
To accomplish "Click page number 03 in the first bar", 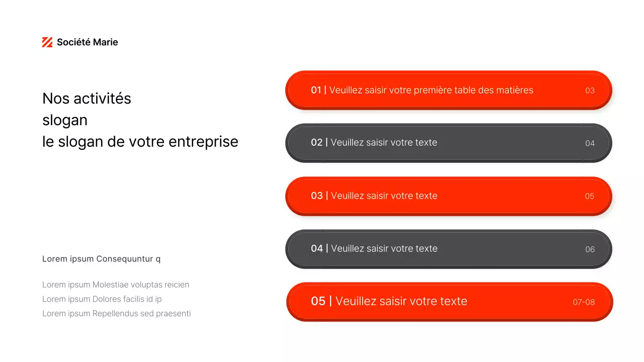I will (x=590, y=90).
